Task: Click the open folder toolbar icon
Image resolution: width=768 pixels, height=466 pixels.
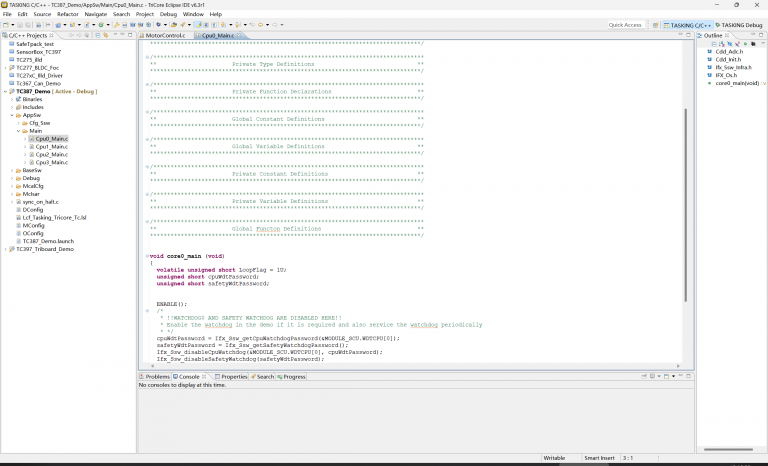Action: click(173, 25)
